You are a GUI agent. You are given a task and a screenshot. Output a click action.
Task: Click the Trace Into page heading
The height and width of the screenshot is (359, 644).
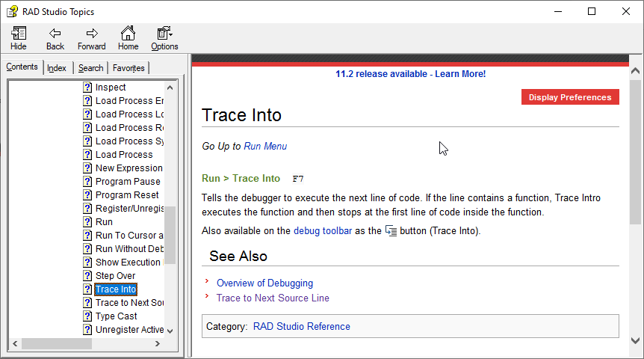[x=241, y=115]
